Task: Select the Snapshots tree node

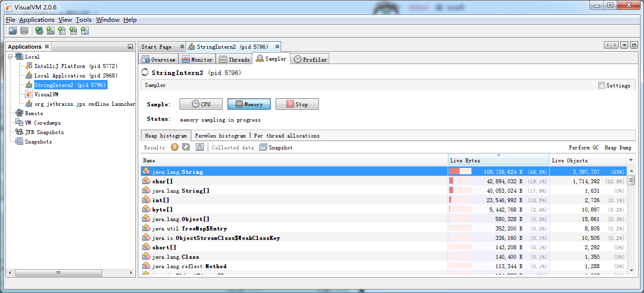Action: coord(34,142)
